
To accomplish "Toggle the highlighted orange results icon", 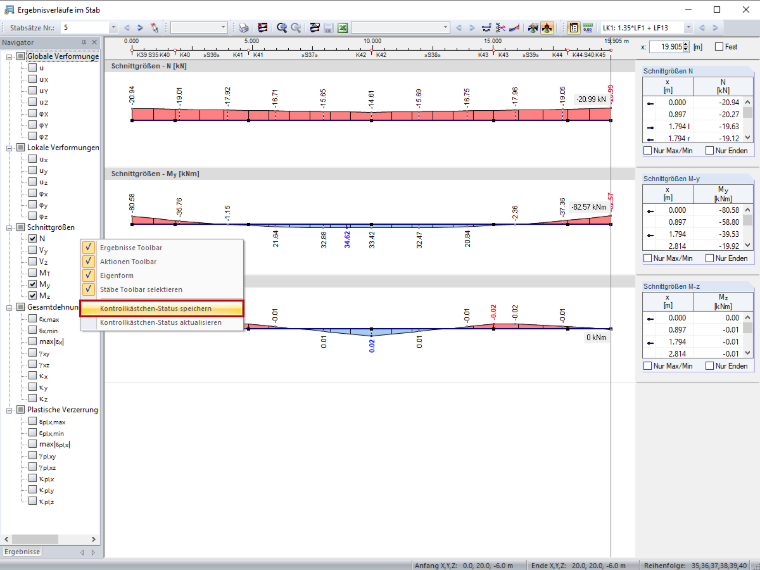I will pyautogui.click(x=547, y=28).
